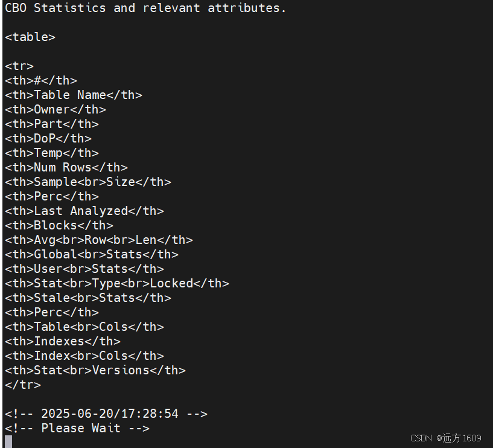Screen dimensions: 493x448
Task: Click the terminal cursor block at bottom
Action: pos(8,441)
